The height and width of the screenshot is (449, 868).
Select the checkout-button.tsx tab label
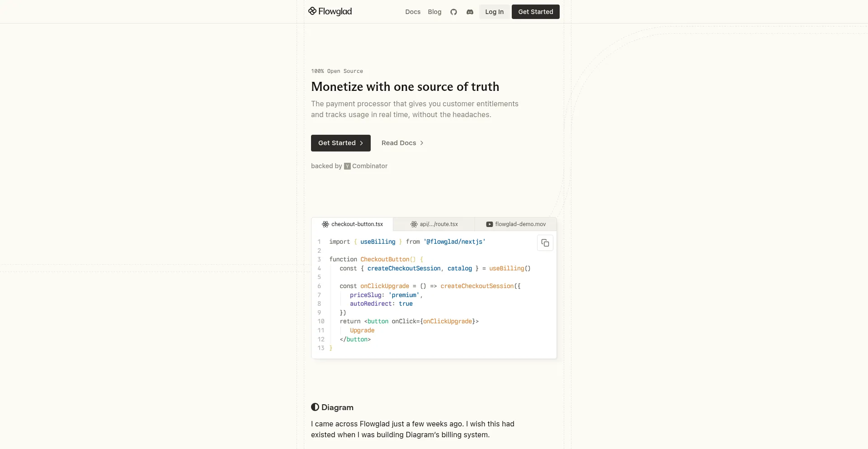[x=357, y=224]
